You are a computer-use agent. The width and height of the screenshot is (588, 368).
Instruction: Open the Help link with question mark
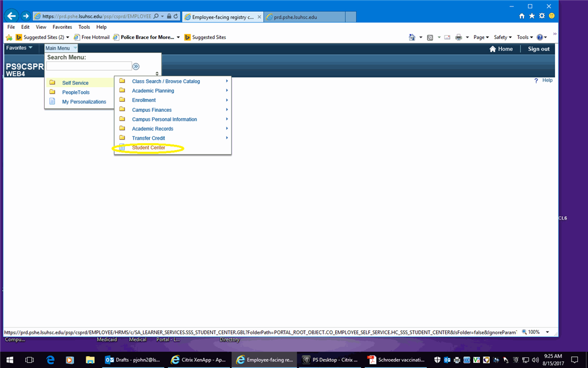click(x=543, y=81)
